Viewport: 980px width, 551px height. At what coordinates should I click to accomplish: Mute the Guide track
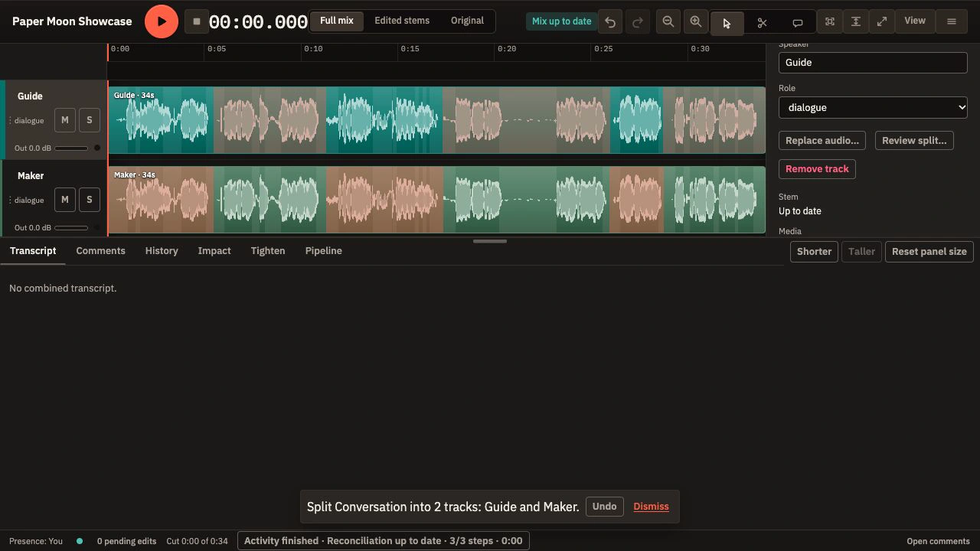click(65, 120)
